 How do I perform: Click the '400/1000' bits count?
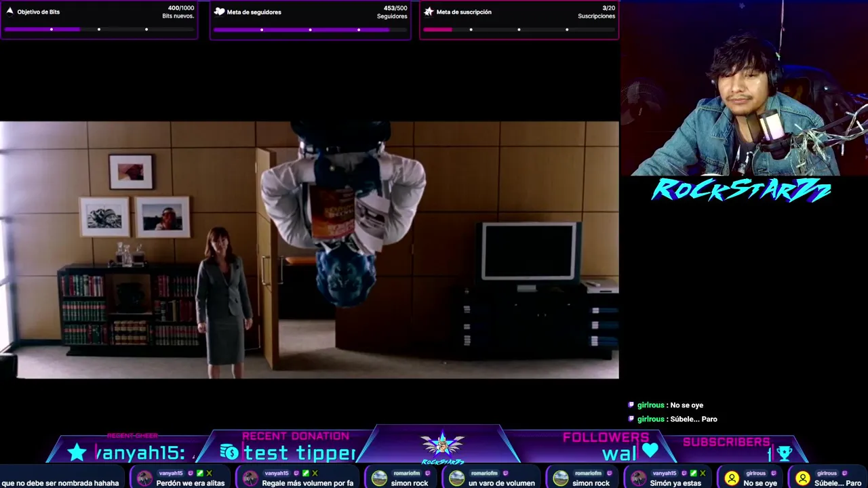[180, 8]
